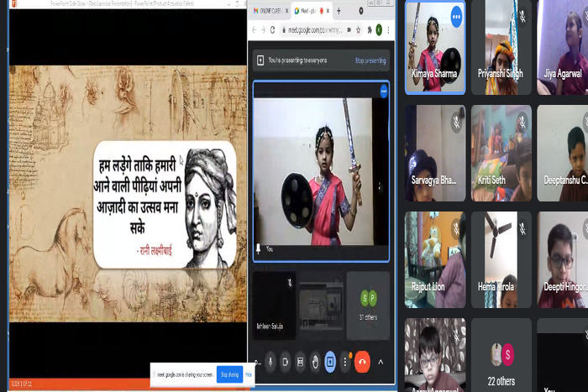Screen dimensions: 588x392
Task: View site info lock icon
Action: (x=284, y=30)
